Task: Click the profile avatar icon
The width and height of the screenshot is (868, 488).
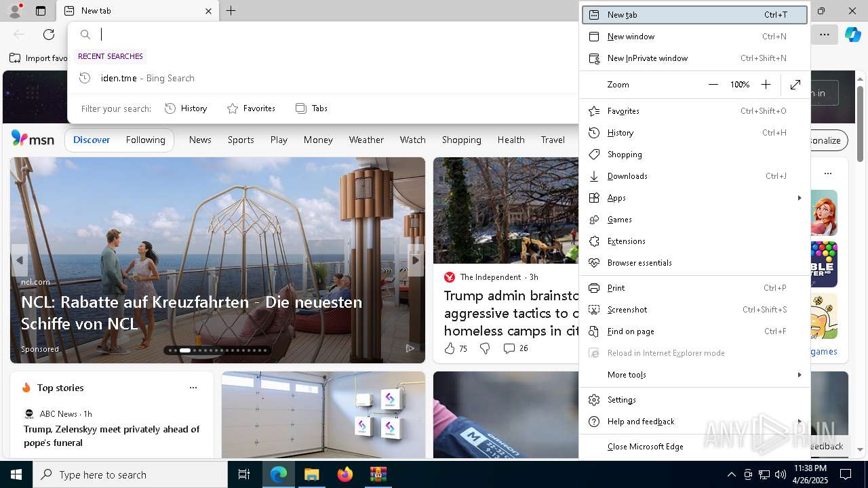Action: (15, 11)
